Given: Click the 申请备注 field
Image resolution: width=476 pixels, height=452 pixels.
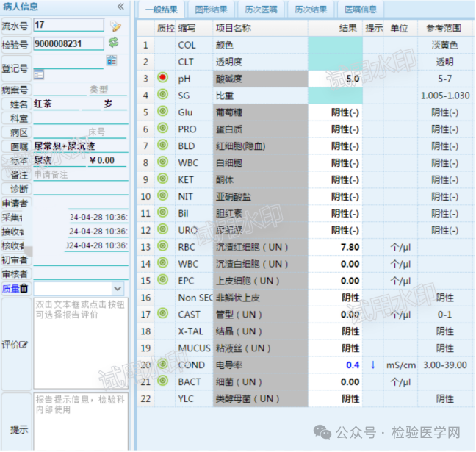Looking at the screenshot, I should pyautogui.click(x=81, y=175).
